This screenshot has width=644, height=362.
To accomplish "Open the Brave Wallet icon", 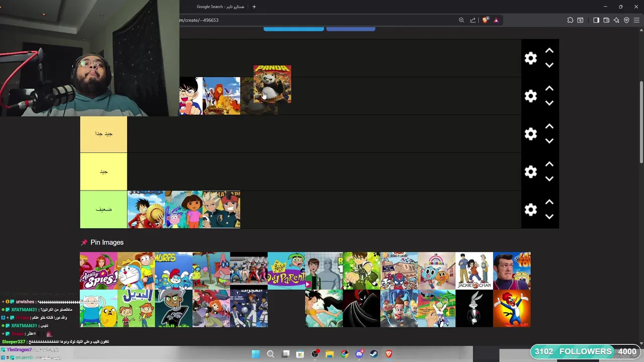I will pyautogui.click(x=606, y=20).
